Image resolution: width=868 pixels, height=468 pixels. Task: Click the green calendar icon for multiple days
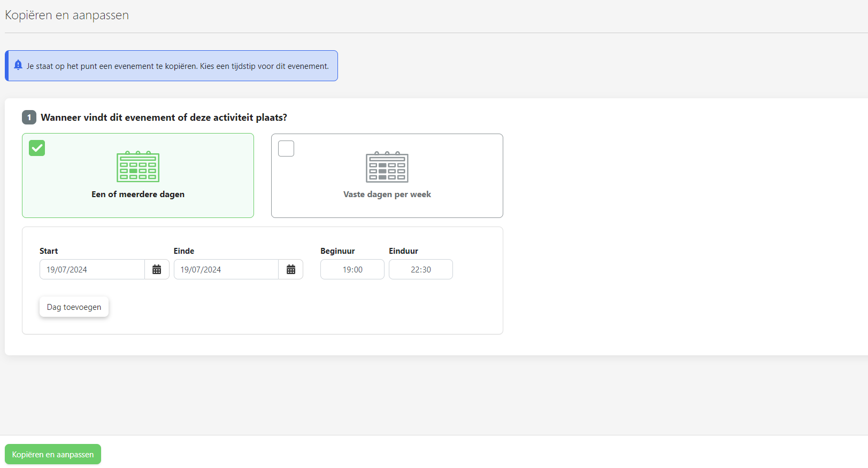[138, 167]
